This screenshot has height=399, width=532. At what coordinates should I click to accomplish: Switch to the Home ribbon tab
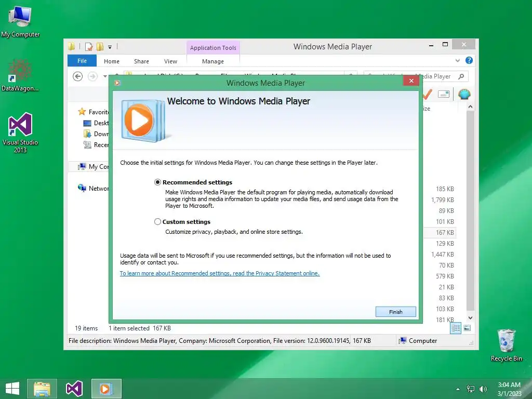[112, 61]
